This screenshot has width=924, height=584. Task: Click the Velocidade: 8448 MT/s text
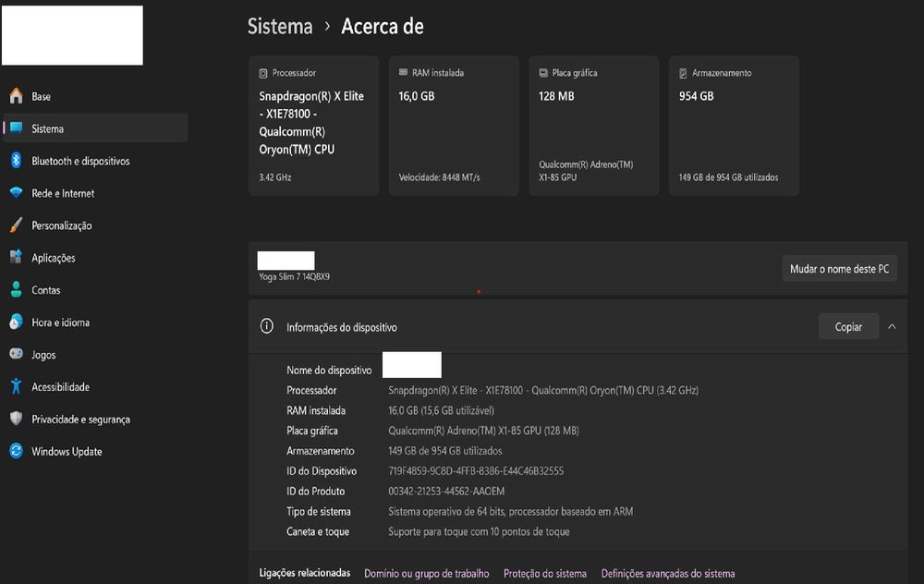tap(439, 177)
